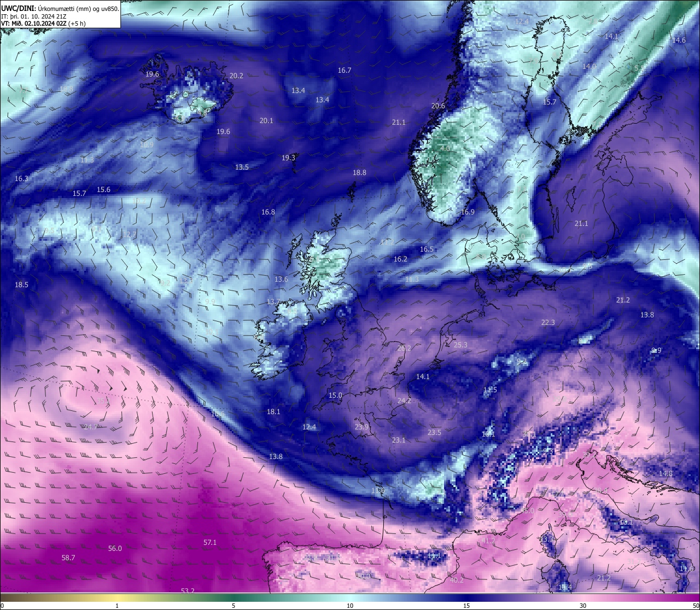700x610 pixels.
Task: Click the 16.5 value in the North Sea
Action: click(427, 249)
